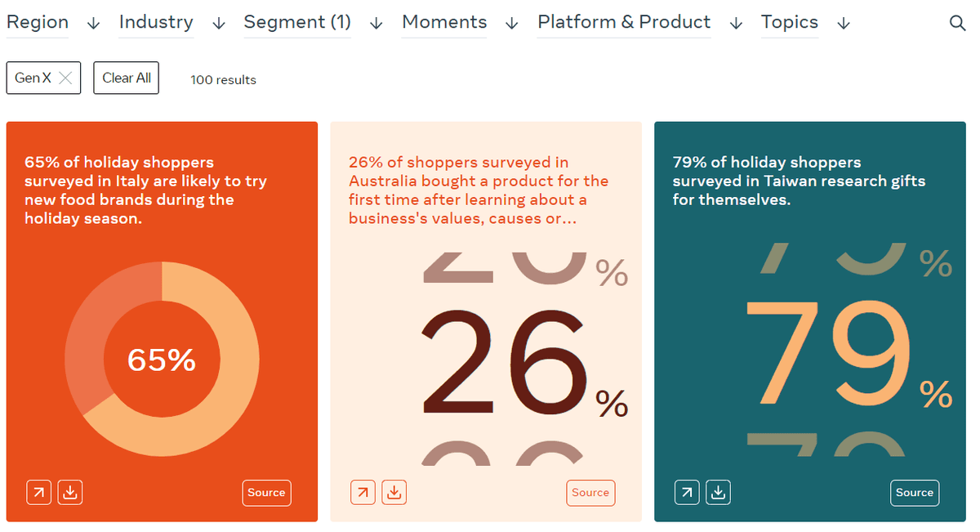Expand the Topics filter dropdown
This screenshot has width=980, height=532.
click(x=806, y=23)
